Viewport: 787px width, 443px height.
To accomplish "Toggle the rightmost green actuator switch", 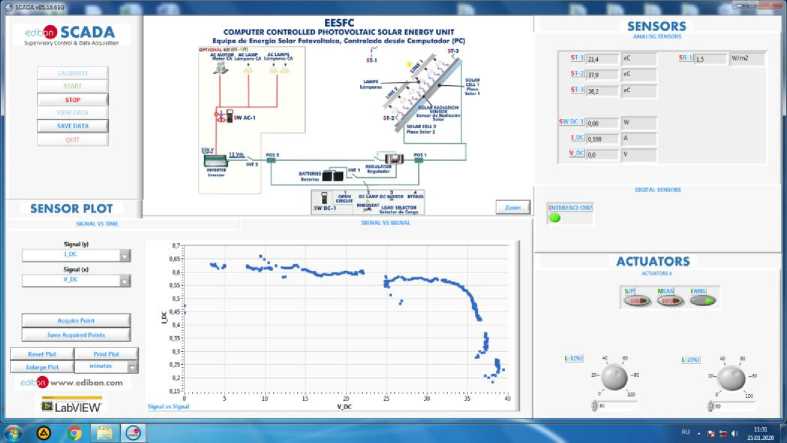I will (x=702, y=299).
